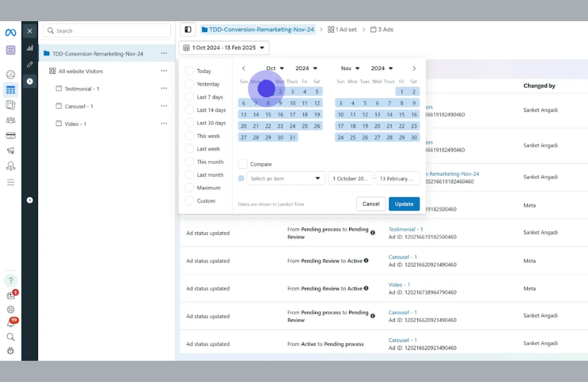Open the change history clock icon
The width and height of the screenshot is (588, 382).
click(30, 81)
